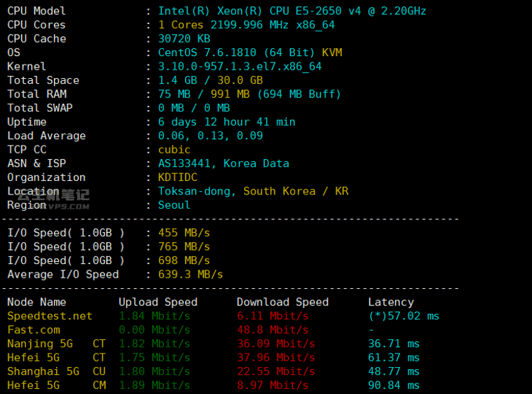Screen dimensions: 532x394
Task: Click the Speedtest.net node name
Action: (x=50, y=316)
